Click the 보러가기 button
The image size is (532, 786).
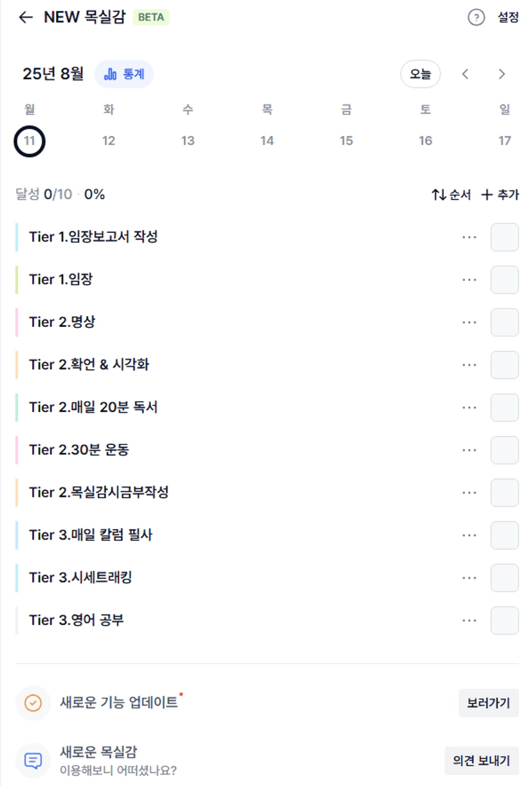point(489,703)
